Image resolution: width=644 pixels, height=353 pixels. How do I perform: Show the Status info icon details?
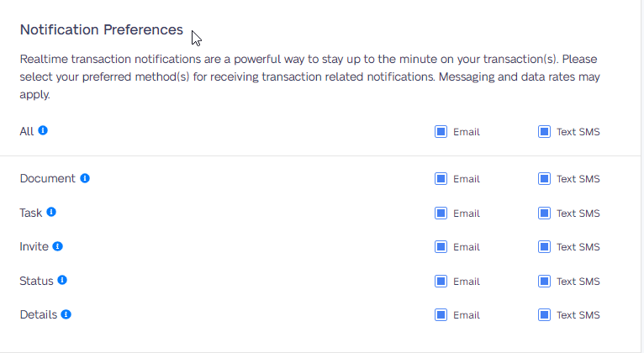[x=62, y=280]
